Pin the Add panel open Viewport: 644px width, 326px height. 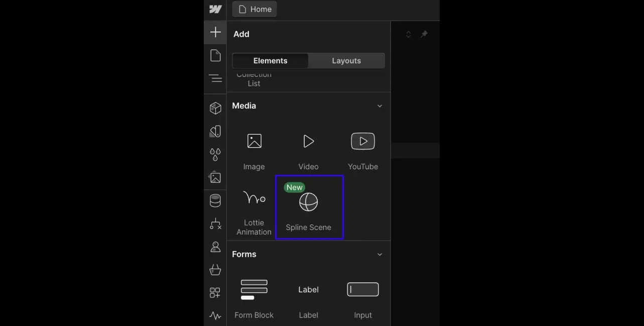(424, 34)
